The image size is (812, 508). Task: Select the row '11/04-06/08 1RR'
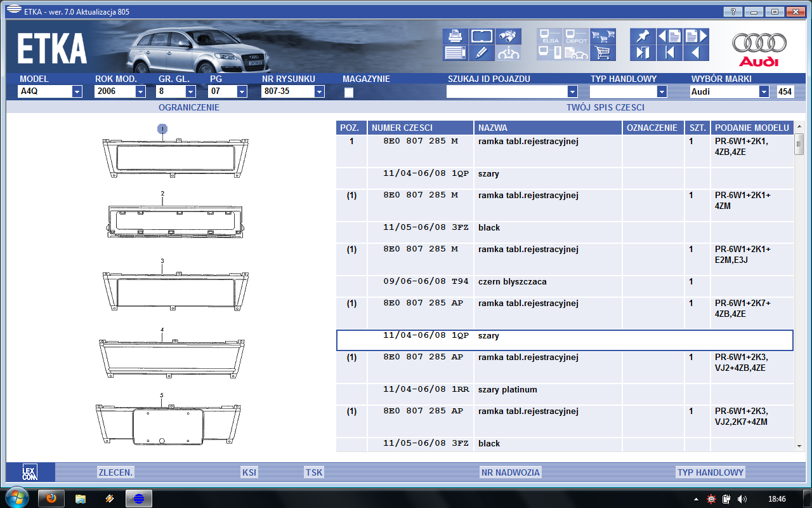click(x=565, y=394)
